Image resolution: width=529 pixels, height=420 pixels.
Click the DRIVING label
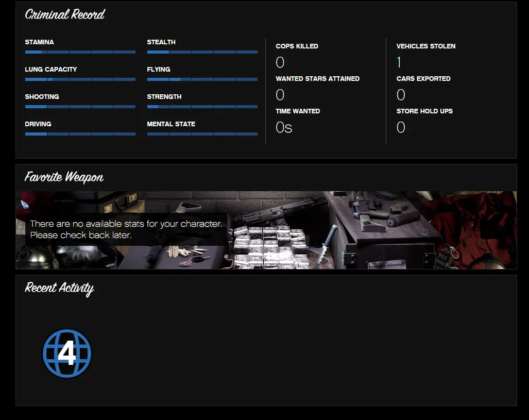(x=38, y=124)
